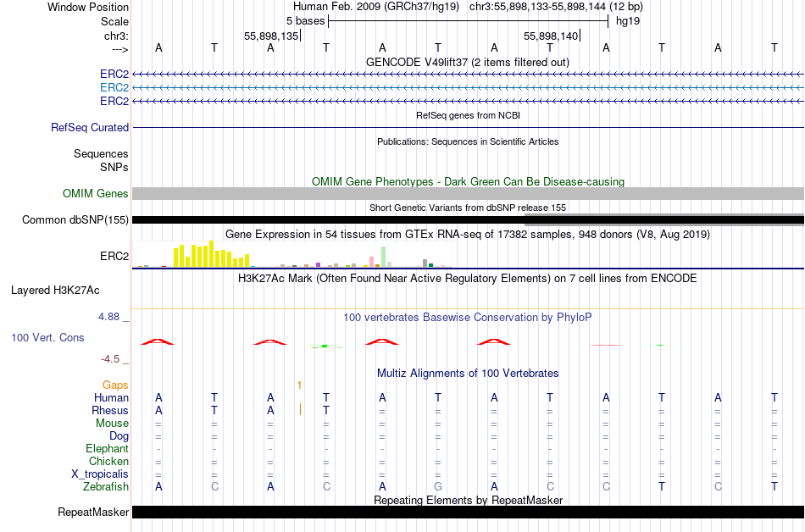Click the 5 bases scale bar label
Image resolution: width=805 pixels, height=532 pixels.
pos(305,21)
